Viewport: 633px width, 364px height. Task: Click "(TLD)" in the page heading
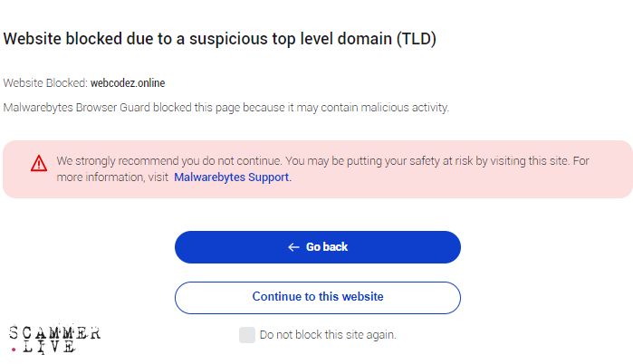tap(417, 39)
